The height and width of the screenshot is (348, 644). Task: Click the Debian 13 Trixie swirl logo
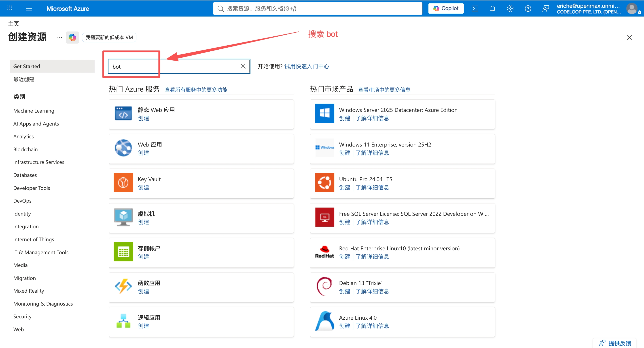tap(324, 286)
